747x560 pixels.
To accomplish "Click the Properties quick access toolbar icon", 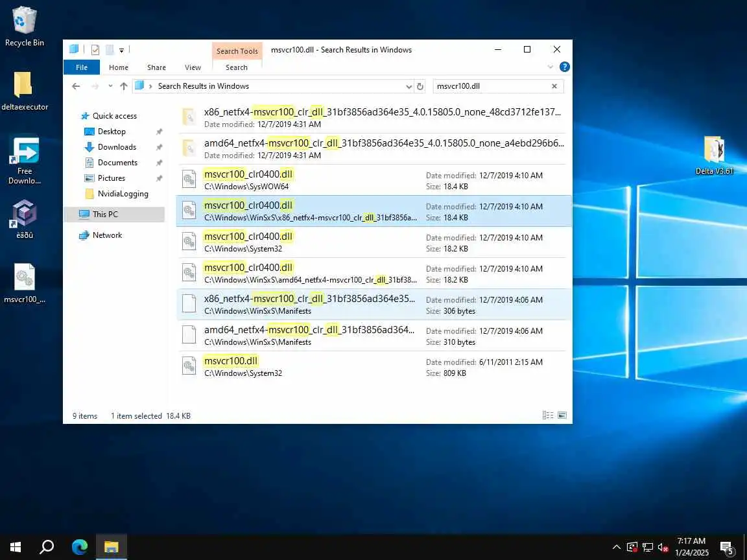I will click(x=95, y=49).
